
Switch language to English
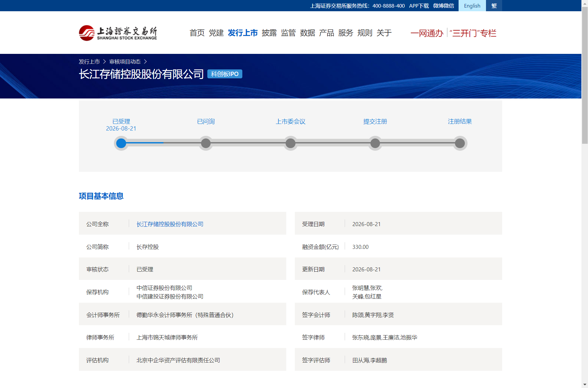tap(472, 6)
